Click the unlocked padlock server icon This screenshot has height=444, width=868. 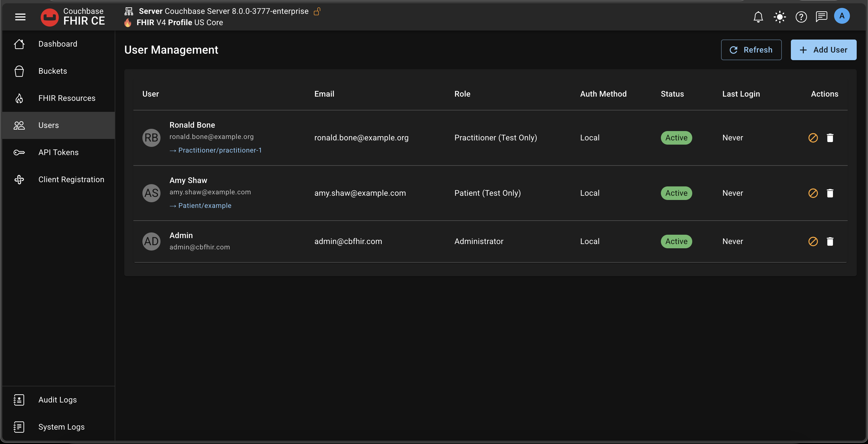click(x=317, y=12)
